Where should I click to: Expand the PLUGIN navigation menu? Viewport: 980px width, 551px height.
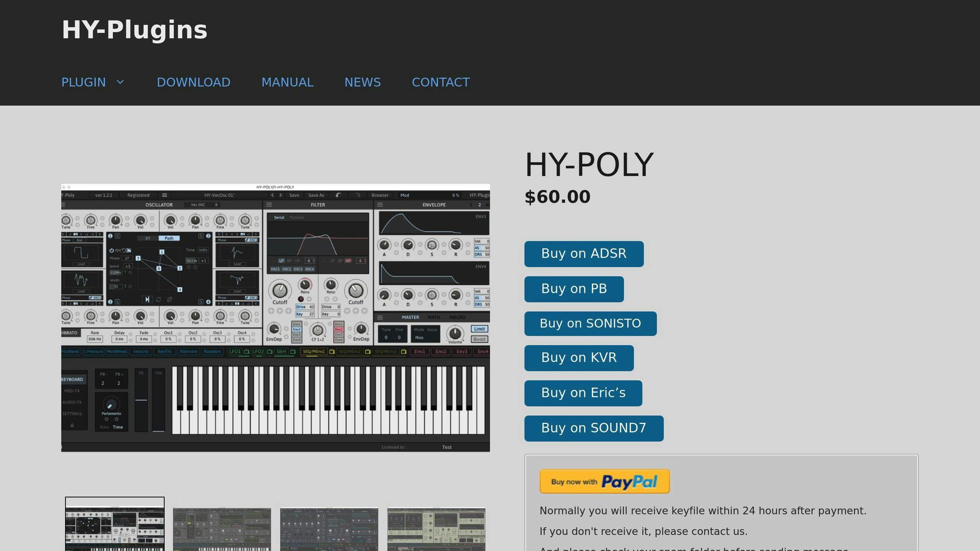click(x=93, y=82)
